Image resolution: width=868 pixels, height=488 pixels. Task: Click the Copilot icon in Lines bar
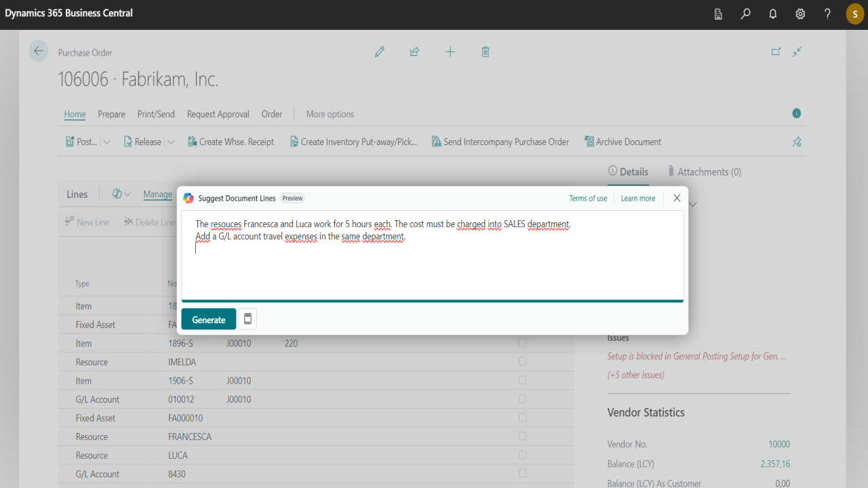[x=117, y=195]
